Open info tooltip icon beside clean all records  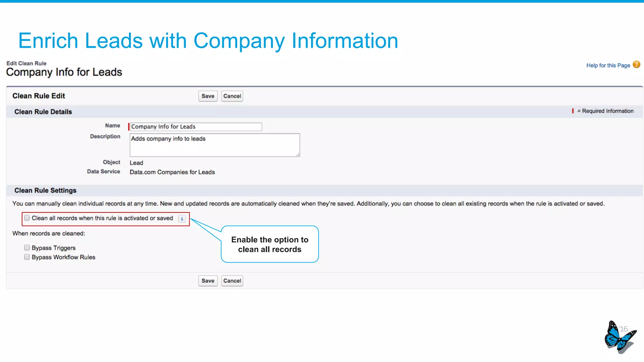point(182,219)
